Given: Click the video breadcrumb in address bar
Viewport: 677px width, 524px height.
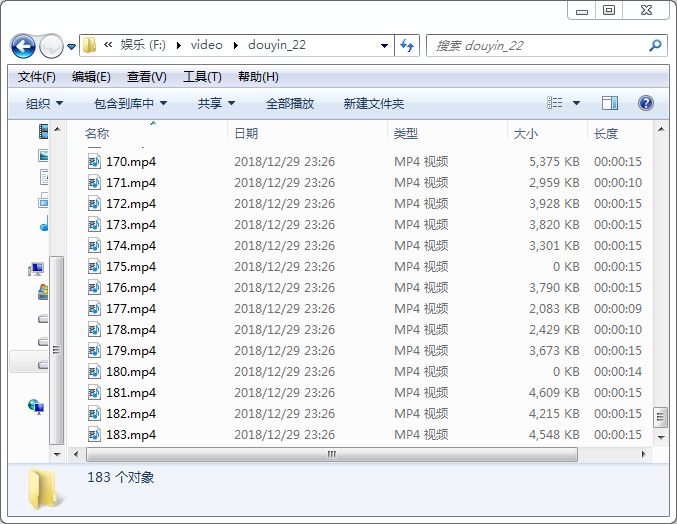Looking at the screenshot, I should [206, 45].
